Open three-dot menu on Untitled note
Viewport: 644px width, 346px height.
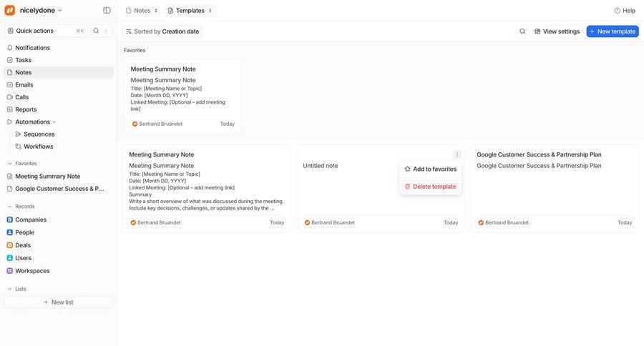tap(457, 154)
